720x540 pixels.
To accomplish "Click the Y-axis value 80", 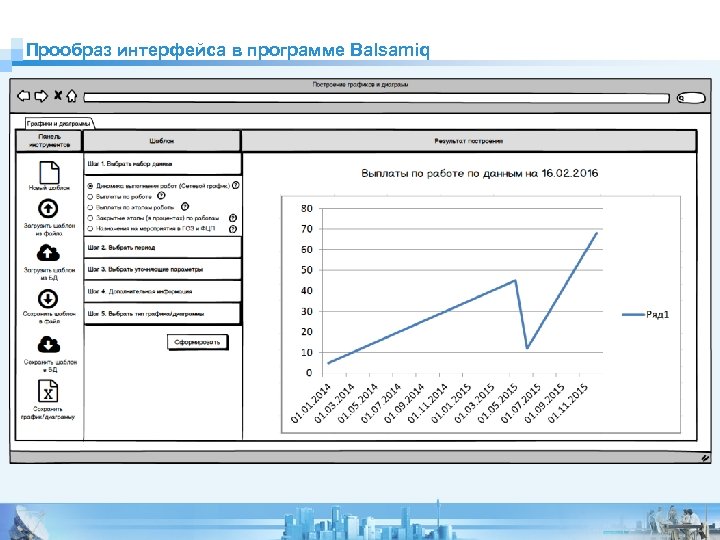I will click(x=307, y=208).
